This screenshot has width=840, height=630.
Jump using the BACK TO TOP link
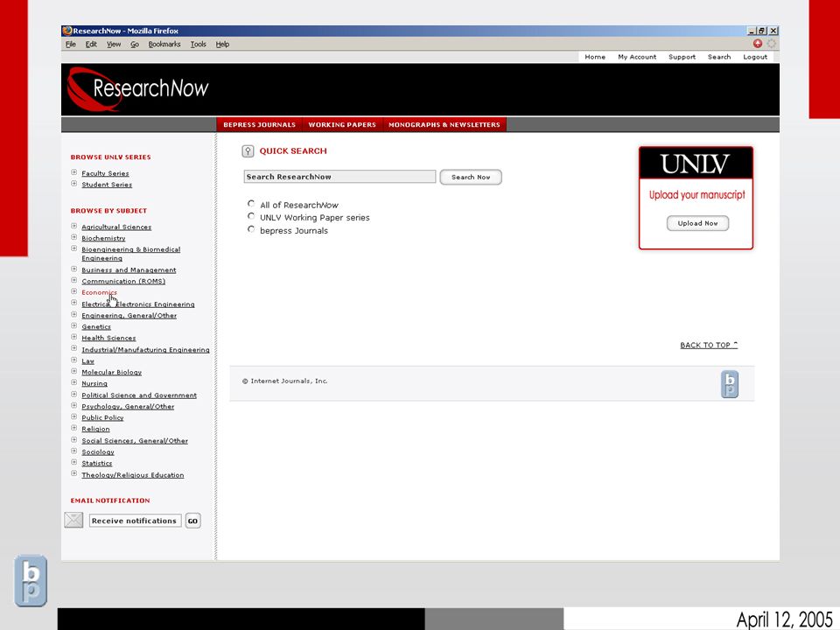coord(709,345)
